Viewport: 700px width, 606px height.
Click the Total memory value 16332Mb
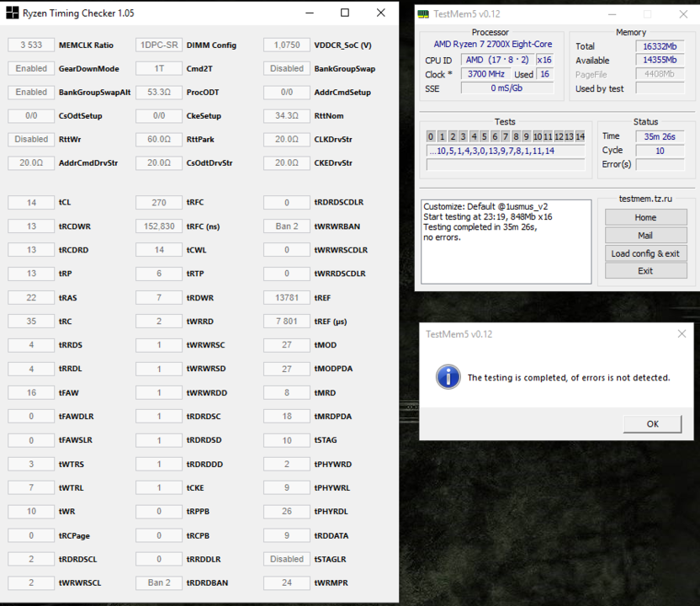660,46
